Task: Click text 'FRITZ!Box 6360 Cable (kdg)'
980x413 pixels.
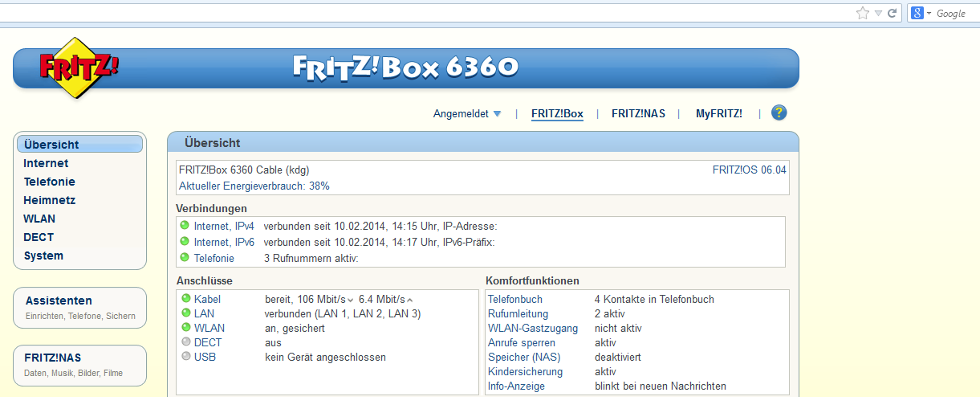Action: click(x=244, y=170)
